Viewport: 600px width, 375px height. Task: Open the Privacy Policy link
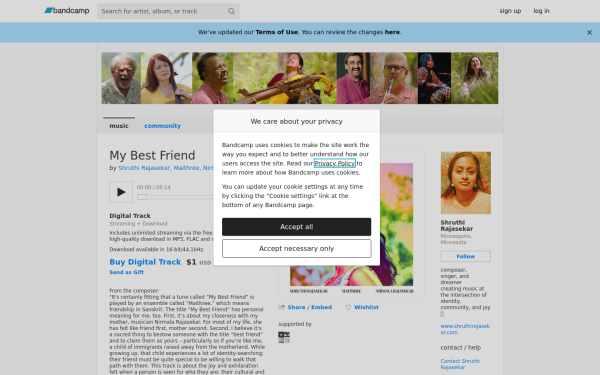(335, 163)
